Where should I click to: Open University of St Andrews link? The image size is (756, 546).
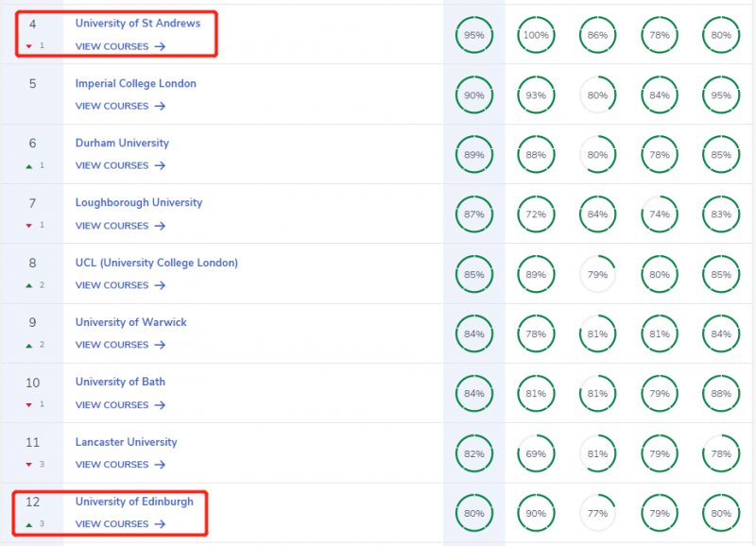coord(137,23)
